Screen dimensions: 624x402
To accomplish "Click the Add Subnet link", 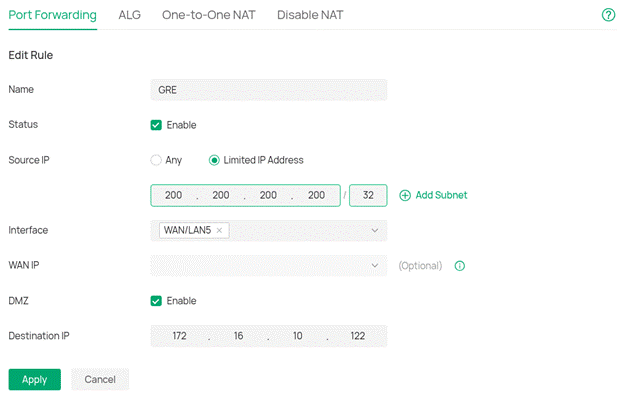I will coord(440,195).
